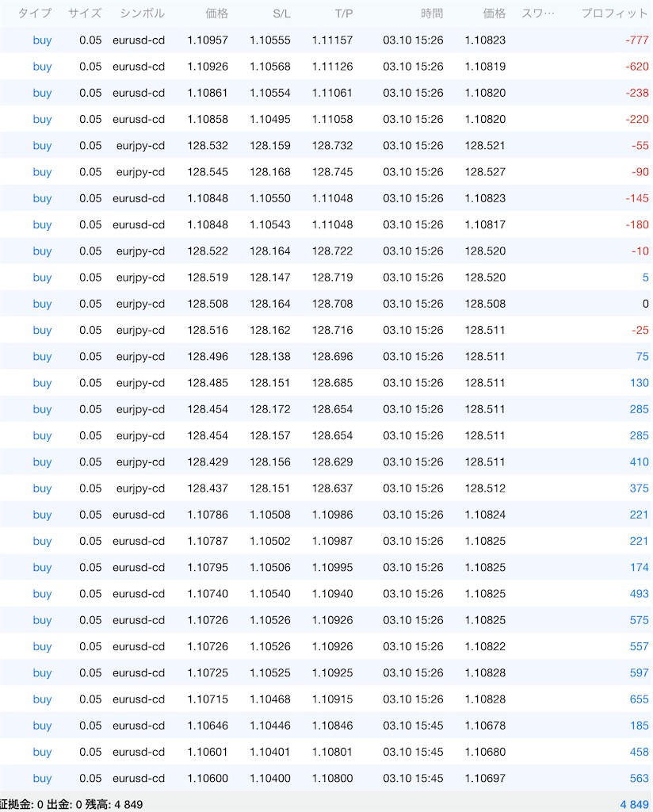
Task: Click open price 1.10725
Action: (x=208, y=673)
